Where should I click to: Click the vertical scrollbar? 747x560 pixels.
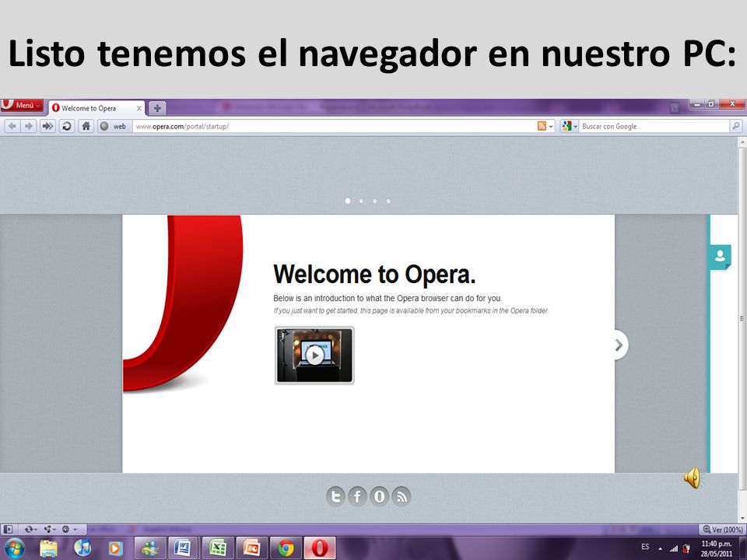(742, 330)
